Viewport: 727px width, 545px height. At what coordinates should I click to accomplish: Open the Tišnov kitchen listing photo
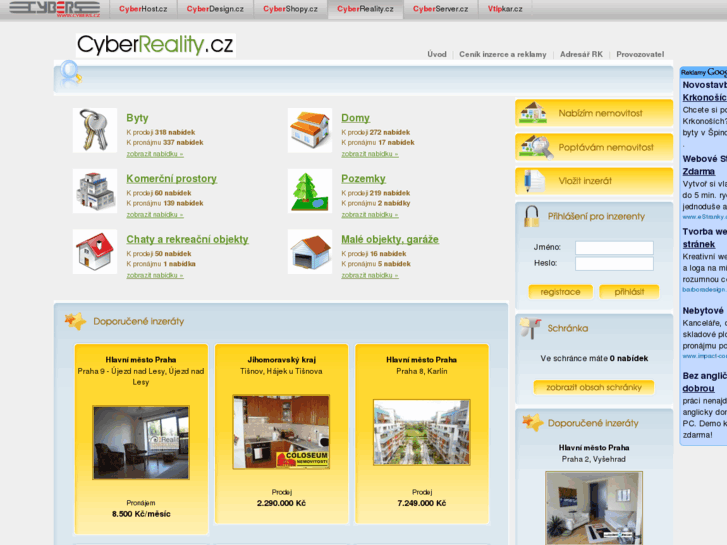point(281,432)
